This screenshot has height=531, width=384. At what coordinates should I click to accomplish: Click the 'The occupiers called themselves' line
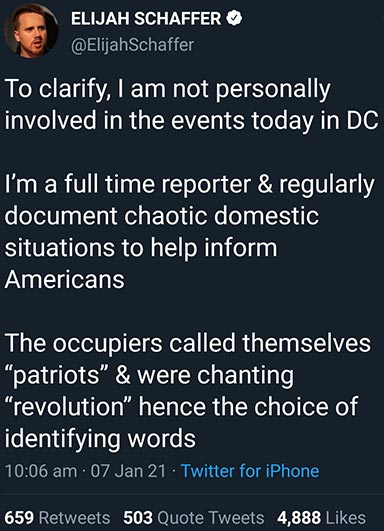pos(188,343)
